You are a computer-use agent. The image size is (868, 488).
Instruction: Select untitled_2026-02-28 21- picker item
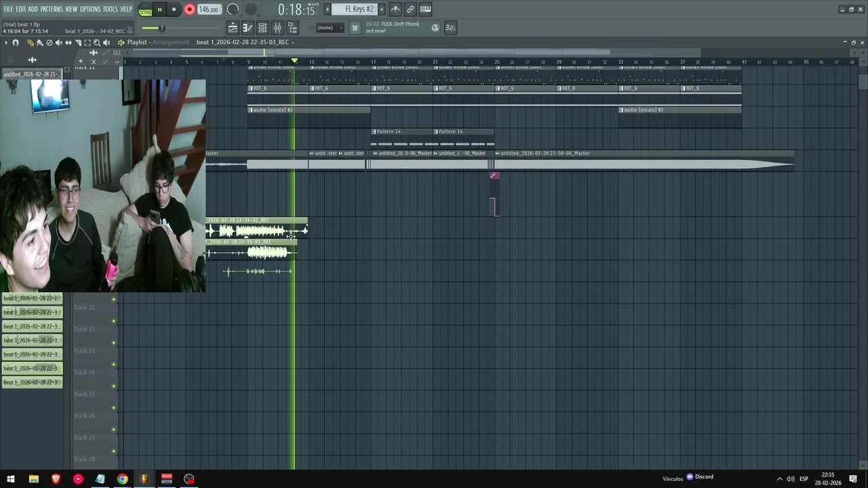coord(32,74)
